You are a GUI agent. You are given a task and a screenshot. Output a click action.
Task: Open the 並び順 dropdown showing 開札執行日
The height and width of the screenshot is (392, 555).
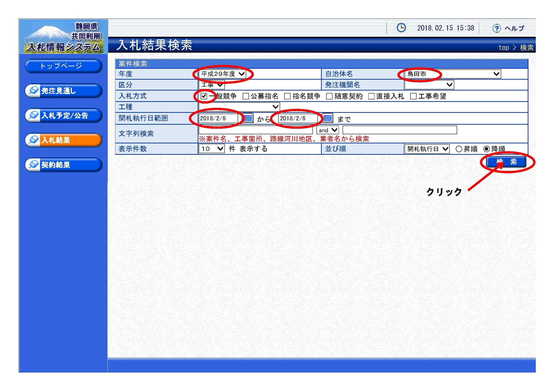coord(427,149)
